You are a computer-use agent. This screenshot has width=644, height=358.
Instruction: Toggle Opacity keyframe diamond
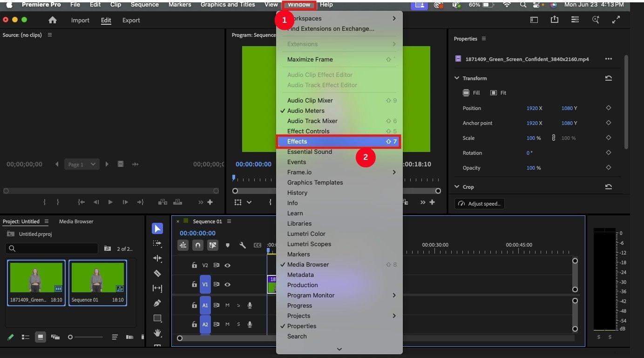click(609, 168)
